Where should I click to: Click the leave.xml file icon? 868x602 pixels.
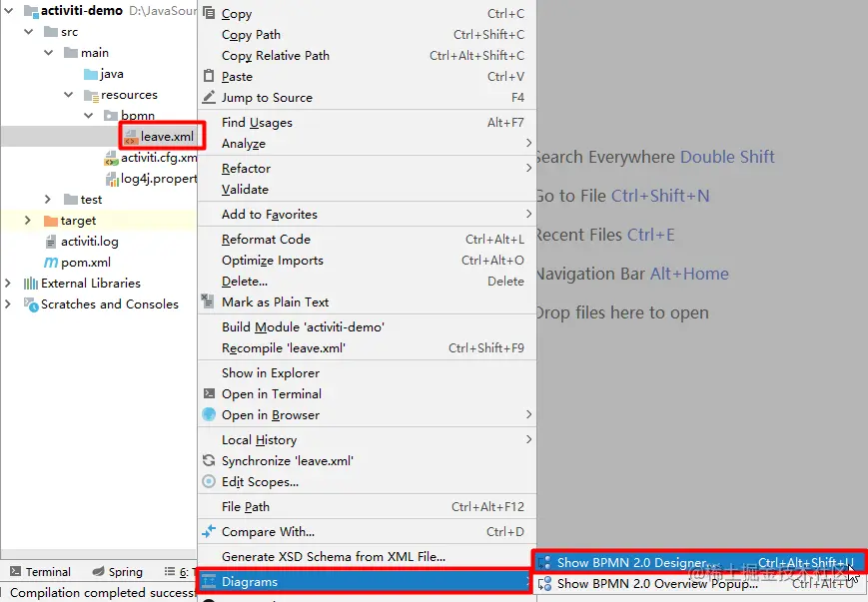pos(131,137)
